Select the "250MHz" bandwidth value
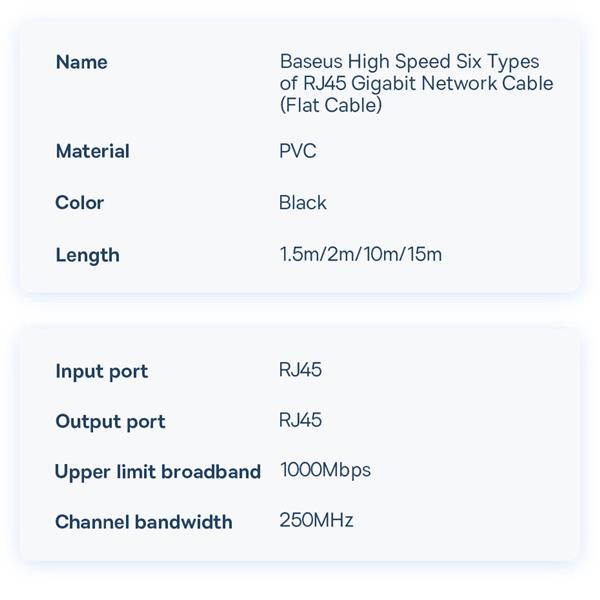This screenshot has width=600, height=600. [316, 520]
